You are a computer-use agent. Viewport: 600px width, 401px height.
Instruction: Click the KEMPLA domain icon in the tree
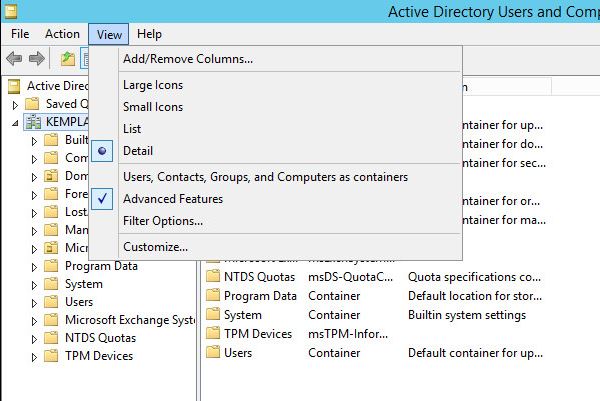[x=34, y=122]
